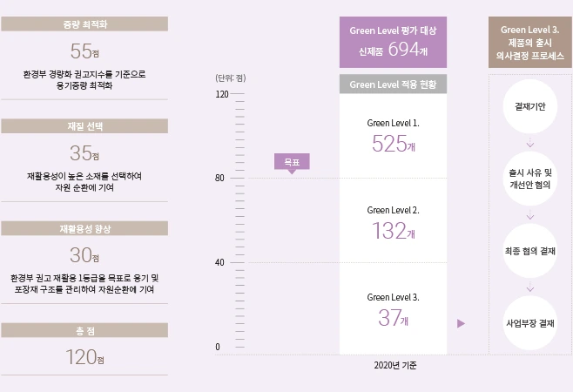Select the 최종 협의 결재 circle

click(x=529, y=251)
